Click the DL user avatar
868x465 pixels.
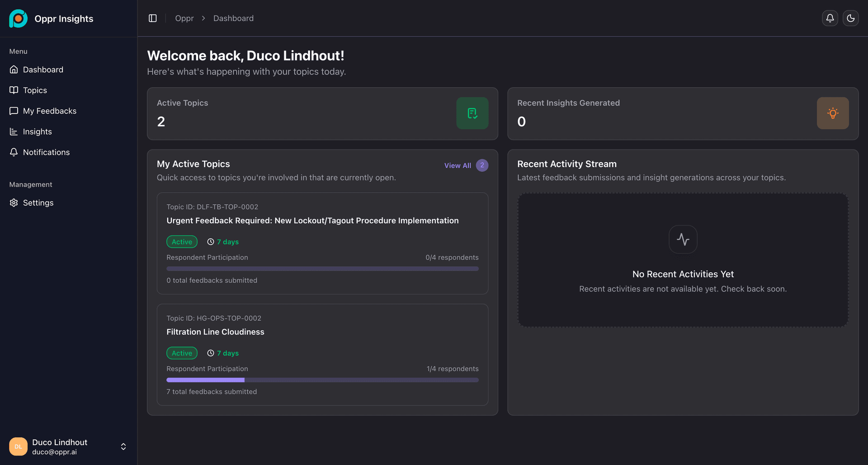point(18,446)
